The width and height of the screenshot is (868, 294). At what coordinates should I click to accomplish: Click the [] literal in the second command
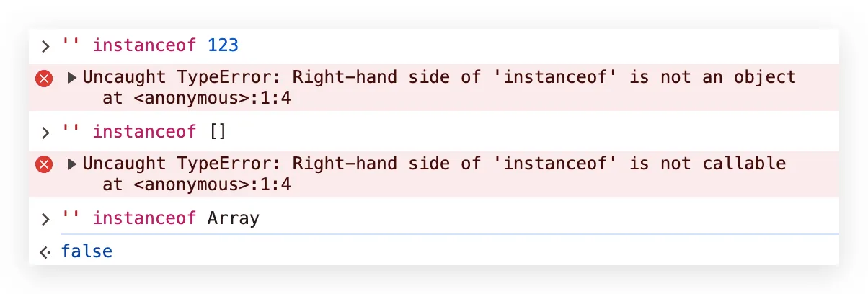[x=217, y=132]
